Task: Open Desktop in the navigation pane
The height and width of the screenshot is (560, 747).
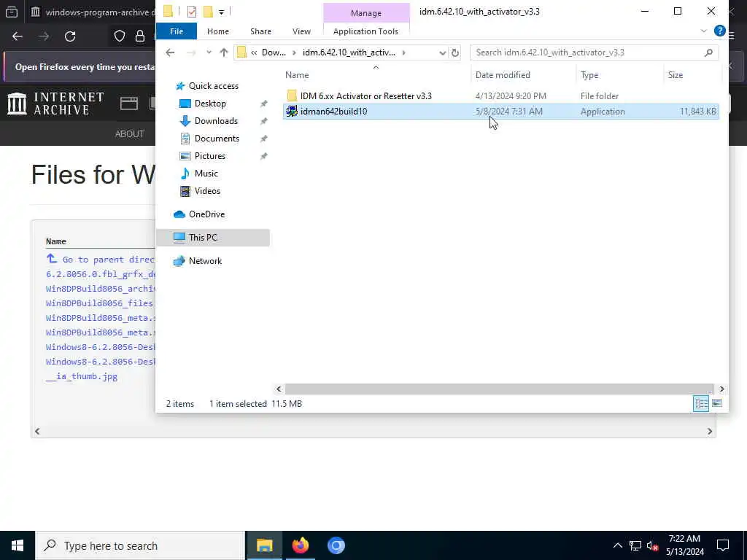Action: (x=210, y=104)
